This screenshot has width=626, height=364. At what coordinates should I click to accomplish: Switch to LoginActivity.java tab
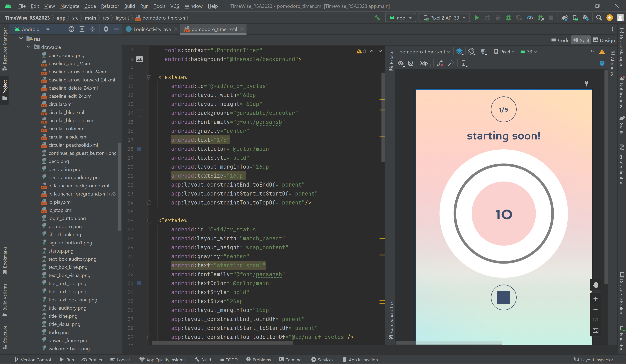152,29
